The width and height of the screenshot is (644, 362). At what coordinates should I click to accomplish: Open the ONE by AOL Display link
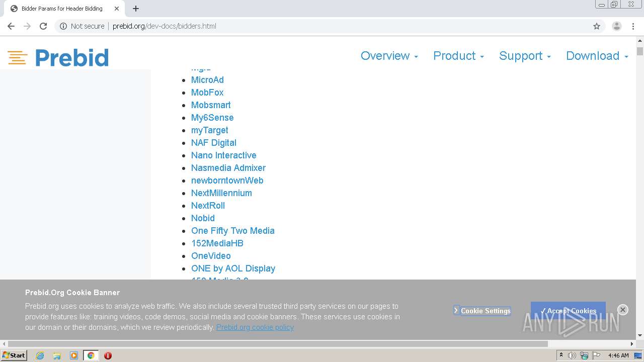[233, 268]
